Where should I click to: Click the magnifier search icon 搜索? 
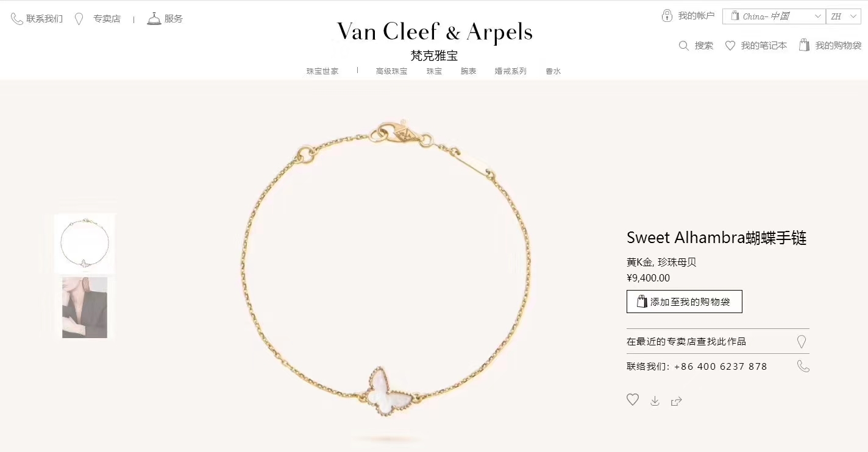point(684,46)
